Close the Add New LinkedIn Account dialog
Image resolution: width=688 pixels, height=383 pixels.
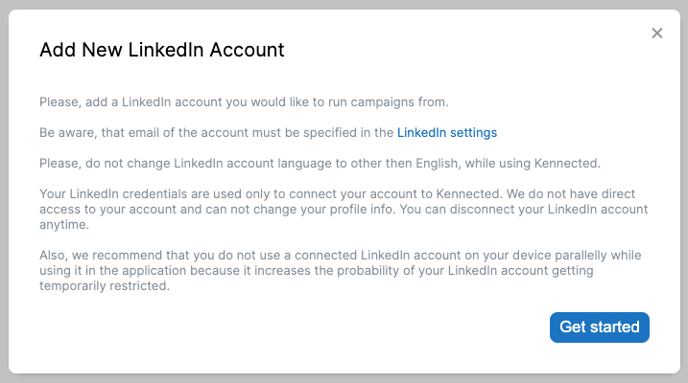[x=657, y=33]
